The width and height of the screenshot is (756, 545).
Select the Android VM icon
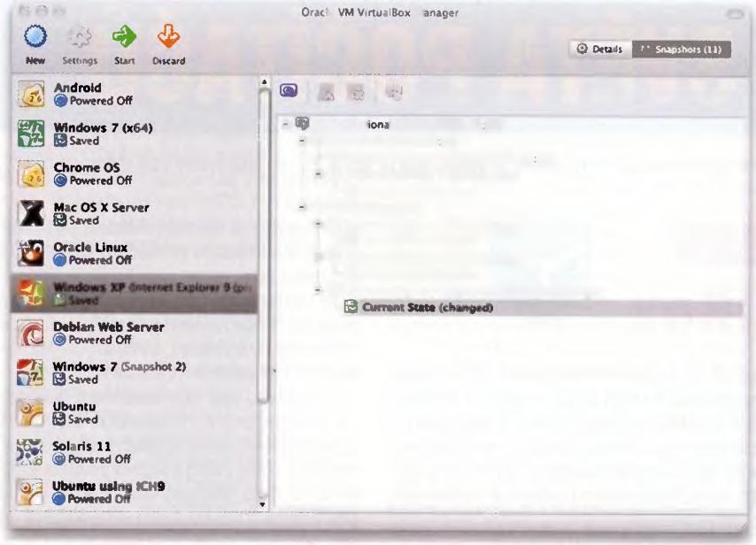(x=31, y=94)
